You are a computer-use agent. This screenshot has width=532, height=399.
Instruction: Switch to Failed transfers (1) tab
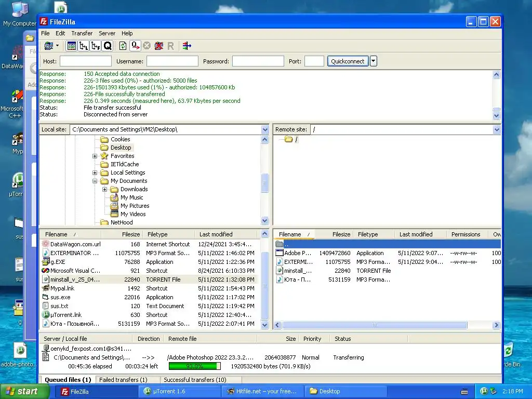[x=123, y=380]
